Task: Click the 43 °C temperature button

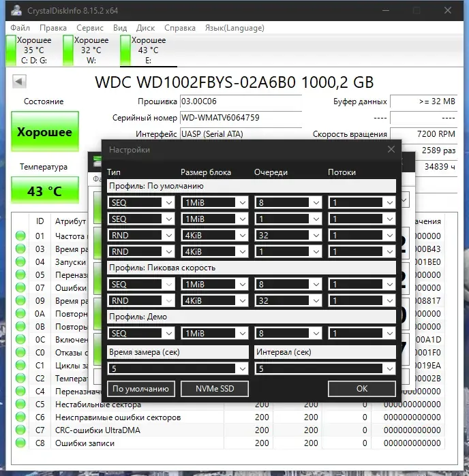Action: pyautogui.click(x=45, y=191)
